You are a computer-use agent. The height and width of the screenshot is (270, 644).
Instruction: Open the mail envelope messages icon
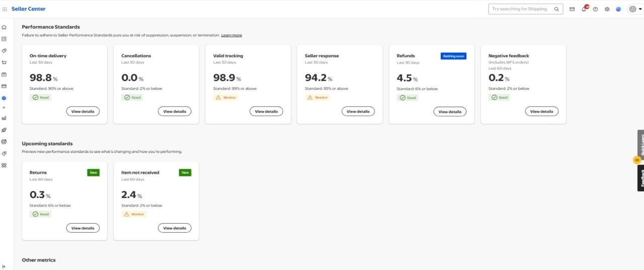tap(572, 9)
